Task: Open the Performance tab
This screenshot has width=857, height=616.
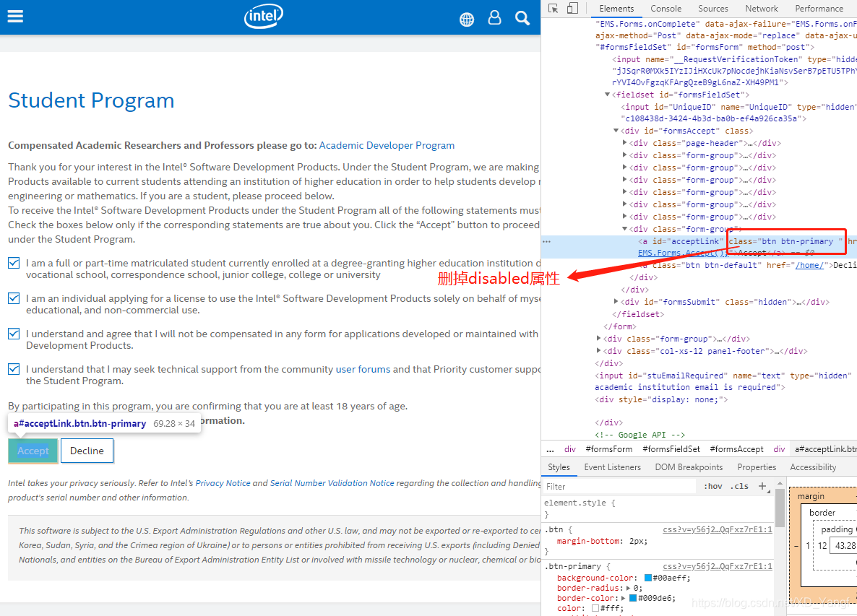Action: [819, 9]
